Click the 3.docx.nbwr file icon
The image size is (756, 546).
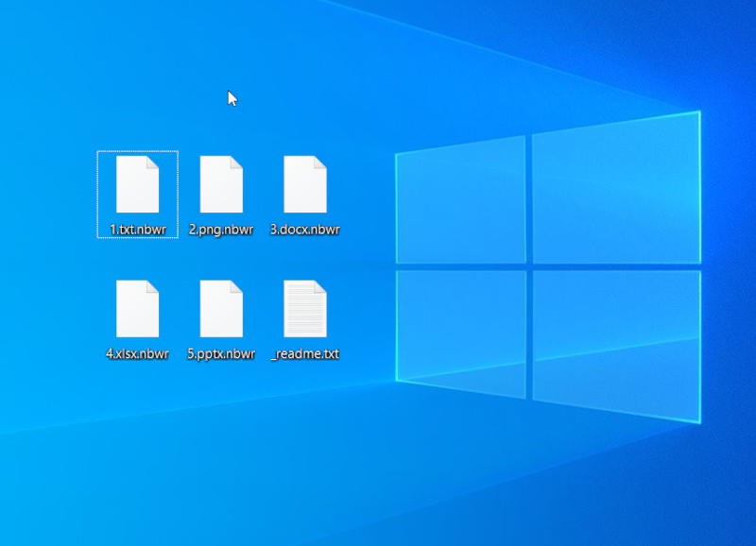click(x=305, y=184)
